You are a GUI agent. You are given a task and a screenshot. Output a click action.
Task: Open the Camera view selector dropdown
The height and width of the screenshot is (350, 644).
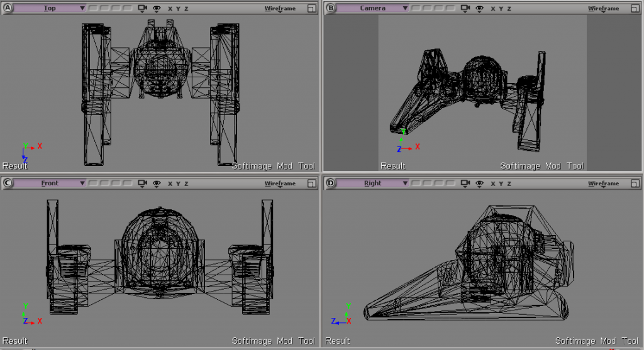pyautogui.click(x=373, y=8)
